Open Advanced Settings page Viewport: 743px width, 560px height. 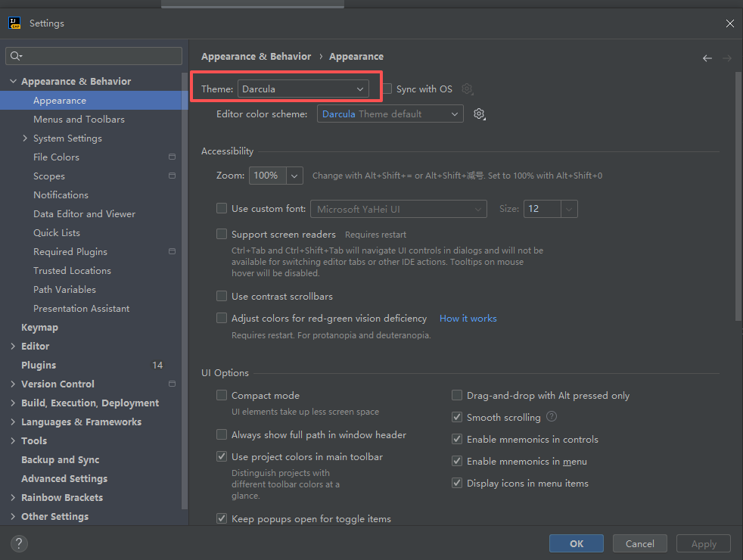(x=64, y=478)
